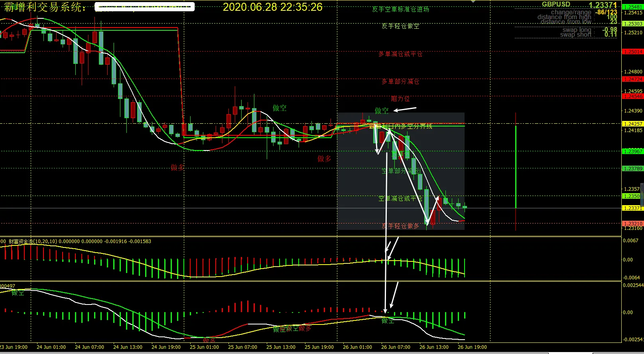Select the swap long label
644x354 pixels.
577,30
